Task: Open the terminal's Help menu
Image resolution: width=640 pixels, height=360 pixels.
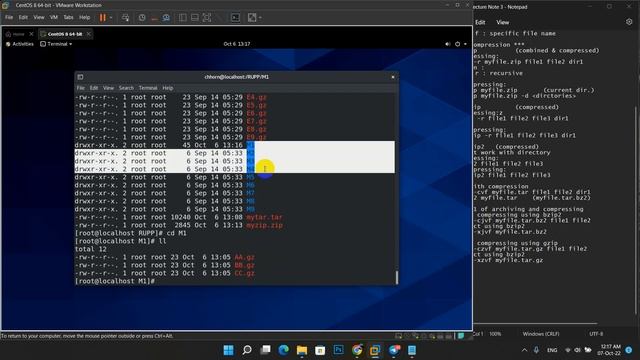Action: point(168,88)
